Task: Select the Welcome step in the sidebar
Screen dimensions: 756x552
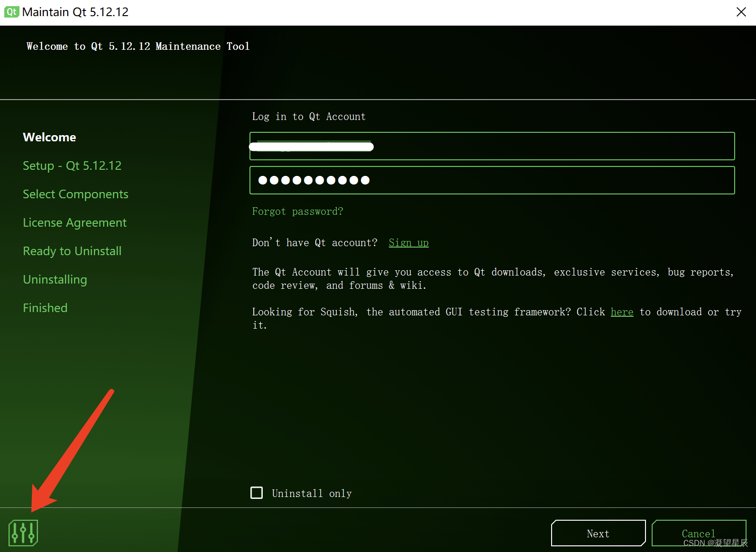Action: pyautogui.click(x=49, y=137)
